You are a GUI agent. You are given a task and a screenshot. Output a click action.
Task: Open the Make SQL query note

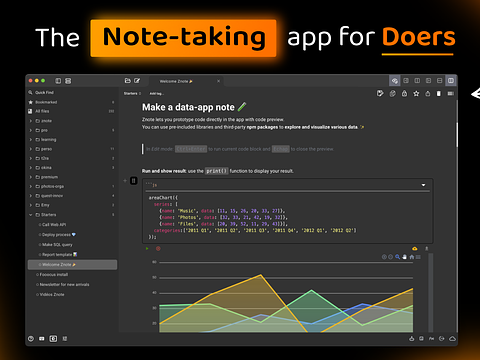pyautogui.click(x=57, y=245)
